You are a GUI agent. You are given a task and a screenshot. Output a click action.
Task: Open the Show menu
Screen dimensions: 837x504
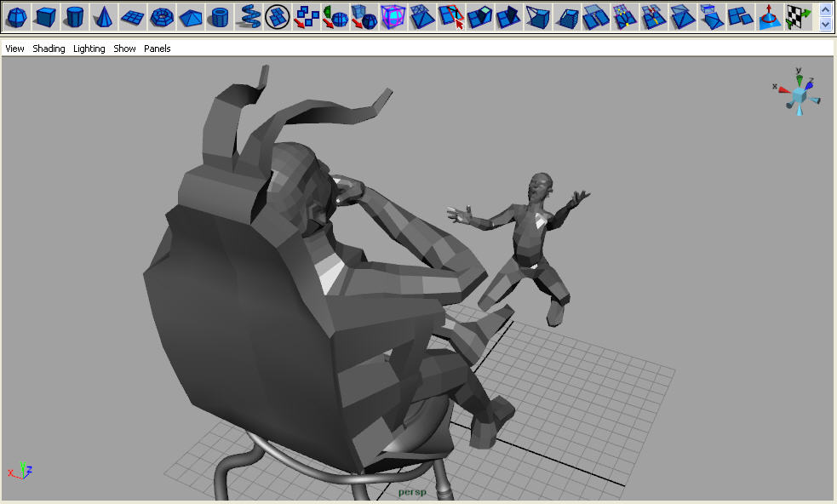pos(124,49)
